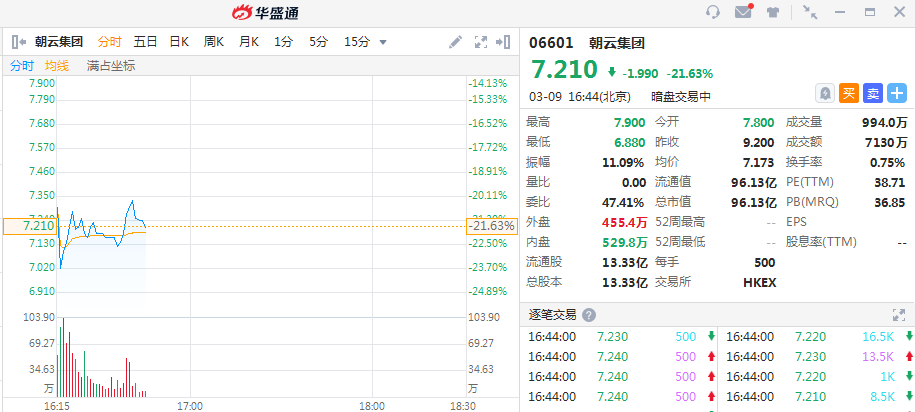Click the 今开 value 7.800
Screen dimensions: 915x412
[759, 123]
